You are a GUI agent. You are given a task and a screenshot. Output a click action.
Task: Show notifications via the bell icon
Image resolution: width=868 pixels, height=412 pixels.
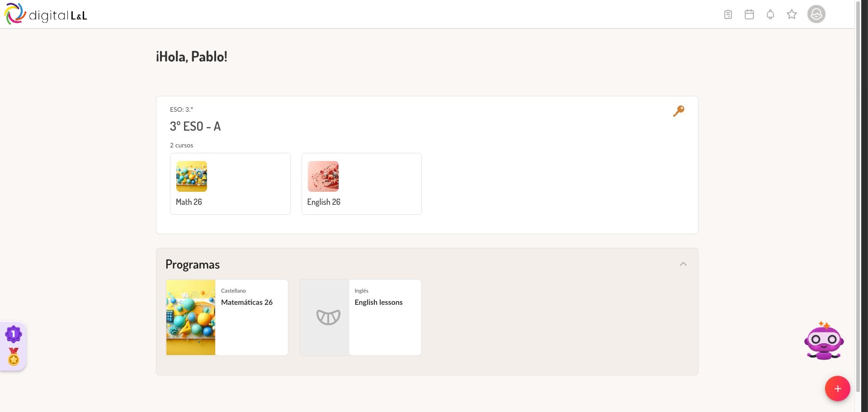coord(770,14)
